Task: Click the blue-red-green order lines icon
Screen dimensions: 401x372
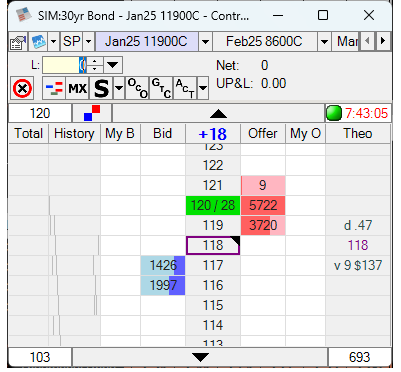Action: point(54,88)
